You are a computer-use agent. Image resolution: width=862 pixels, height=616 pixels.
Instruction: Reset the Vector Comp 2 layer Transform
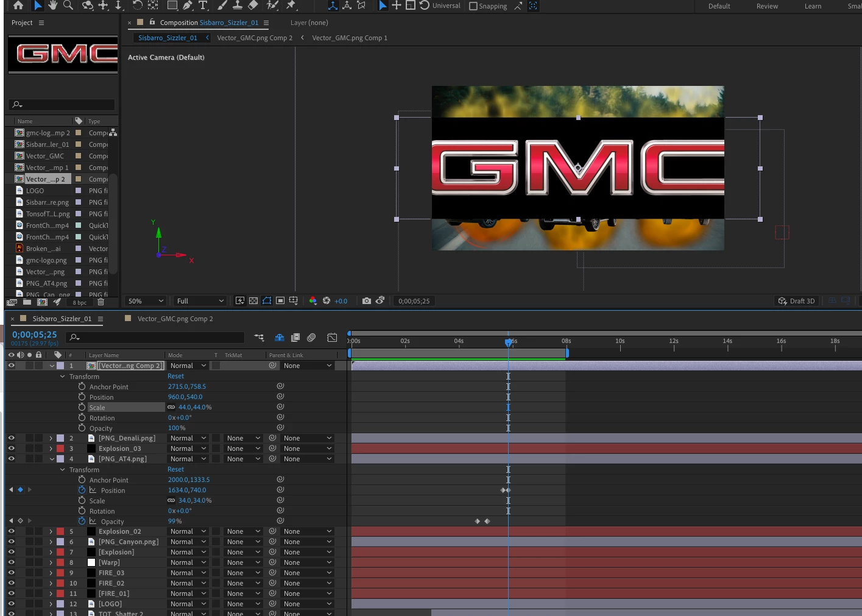(x=175, y=376)
